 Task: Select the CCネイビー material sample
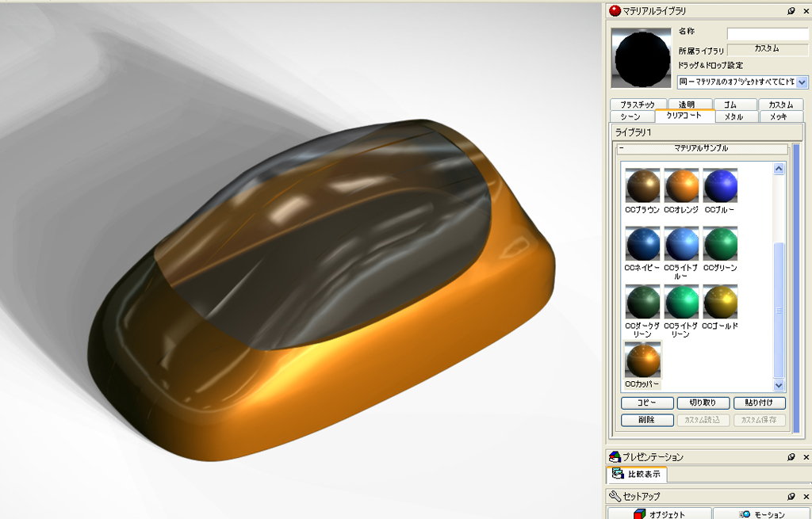point(642,245)
